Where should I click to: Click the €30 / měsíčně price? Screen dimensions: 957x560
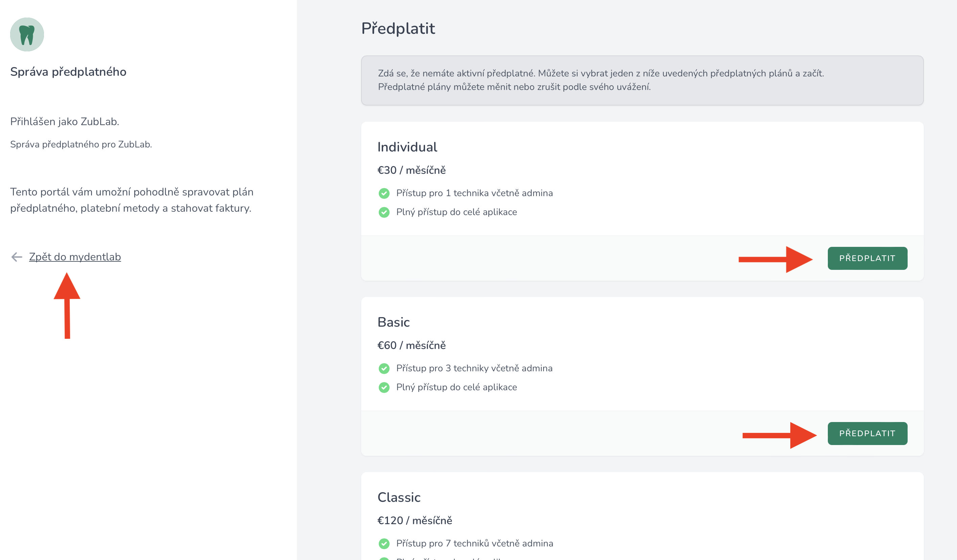tap(411, 170)
